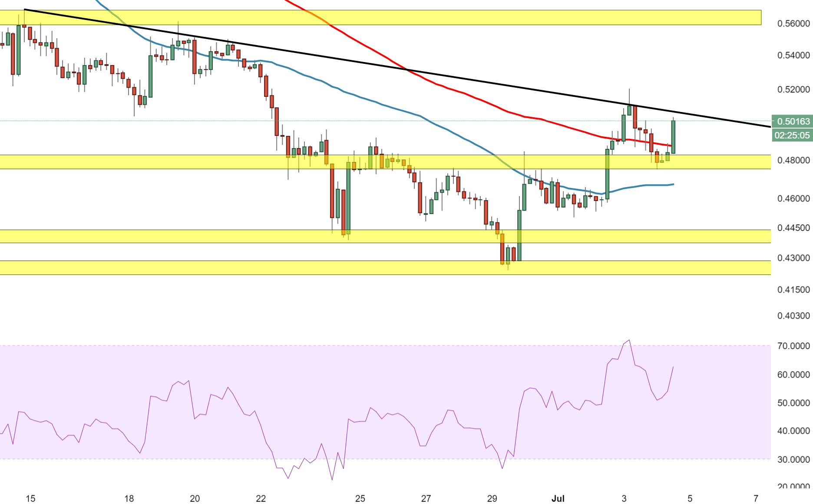The image size is (813, 504).
Task: Click the RSI 50.0000 level label
Action: pyautogui.click(x=793, y=403)
